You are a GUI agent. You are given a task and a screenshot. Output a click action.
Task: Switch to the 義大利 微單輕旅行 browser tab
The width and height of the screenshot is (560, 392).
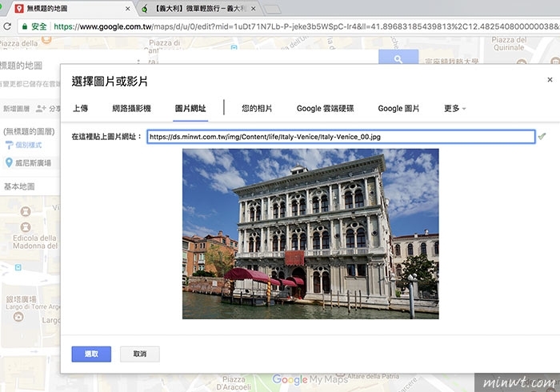pos(200,9)
